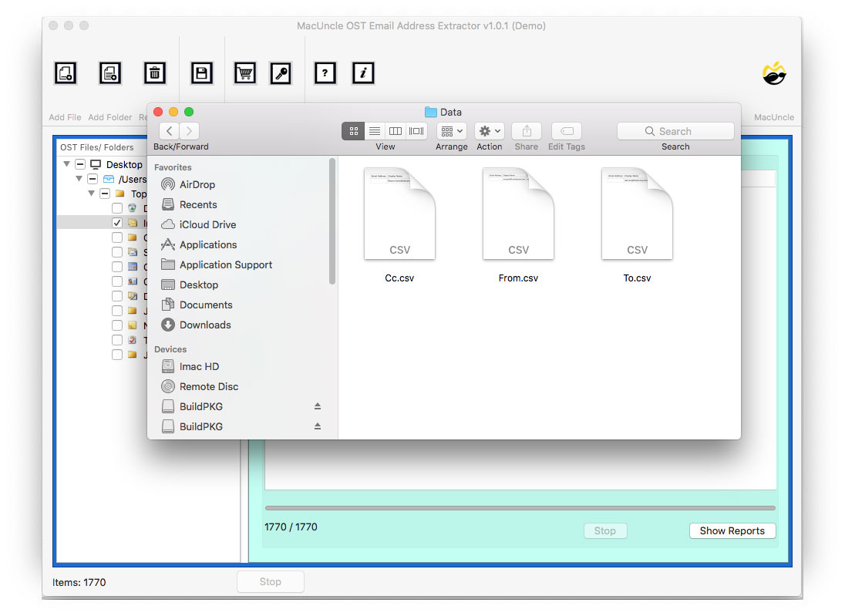Click the MacUncle logo icon
Image resolution: width=845 pixels, height=616 pixels.
point(774,73)
